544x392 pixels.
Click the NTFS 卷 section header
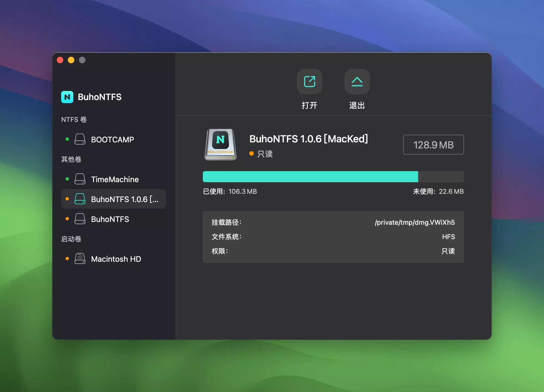click(74, 119)
